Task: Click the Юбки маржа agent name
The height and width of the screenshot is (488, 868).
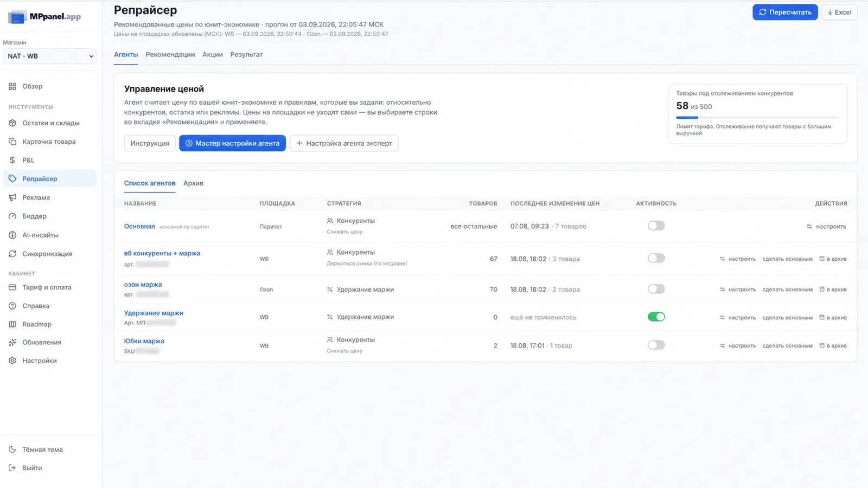Action: (144, 341)
